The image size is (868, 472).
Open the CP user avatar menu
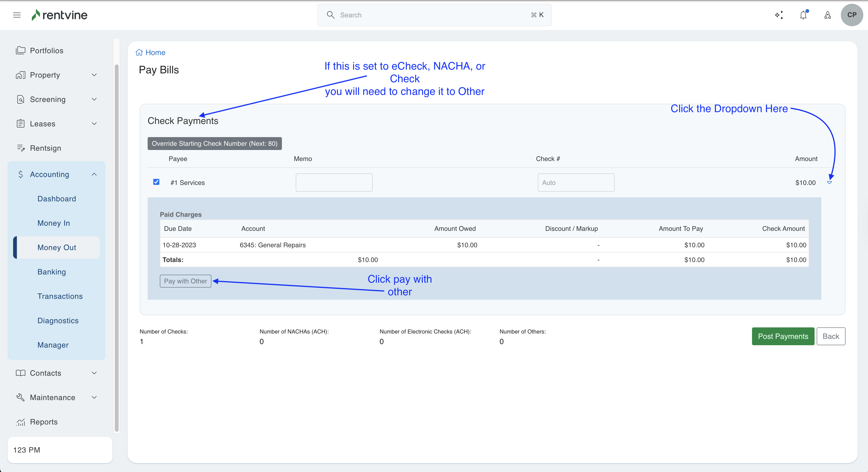(852, 15)
